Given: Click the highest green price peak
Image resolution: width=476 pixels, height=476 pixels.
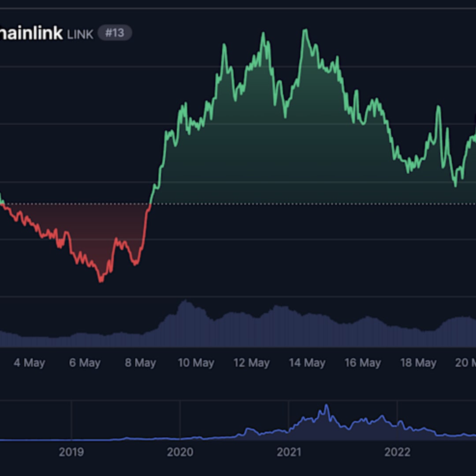Looking at the screenshot, I should tap(305, 30).
